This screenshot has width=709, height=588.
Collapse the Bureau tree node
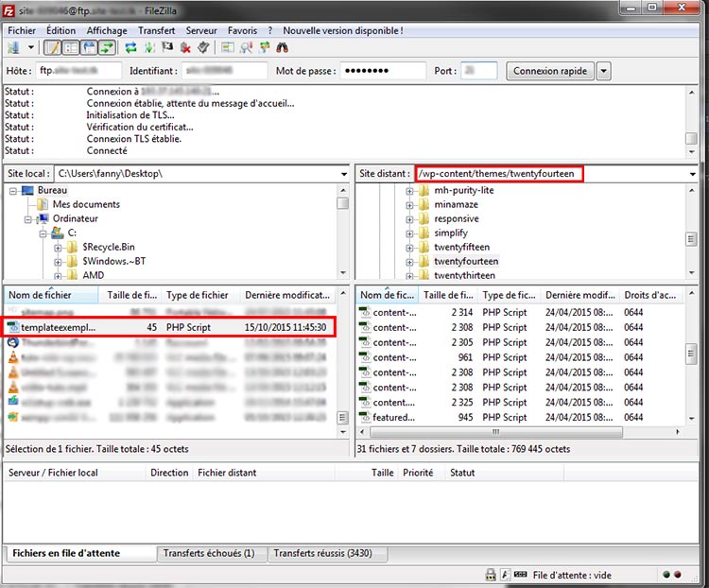[x=13, y=191]
